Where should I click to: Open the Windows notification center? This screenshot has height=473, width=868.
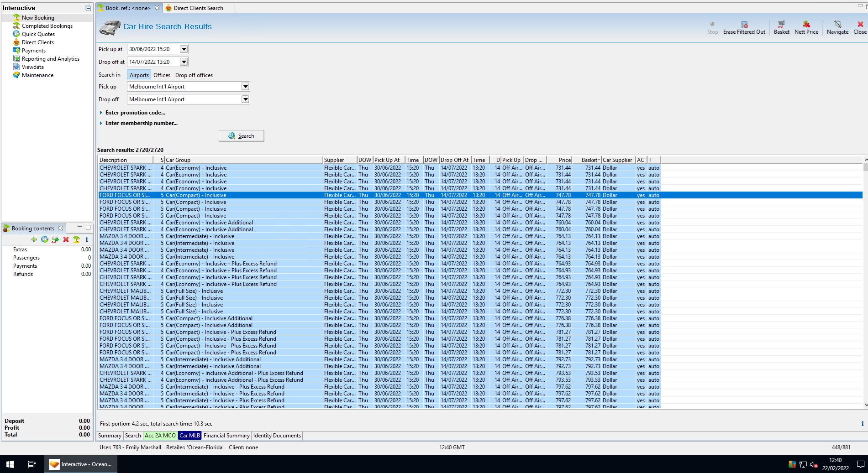861,465
